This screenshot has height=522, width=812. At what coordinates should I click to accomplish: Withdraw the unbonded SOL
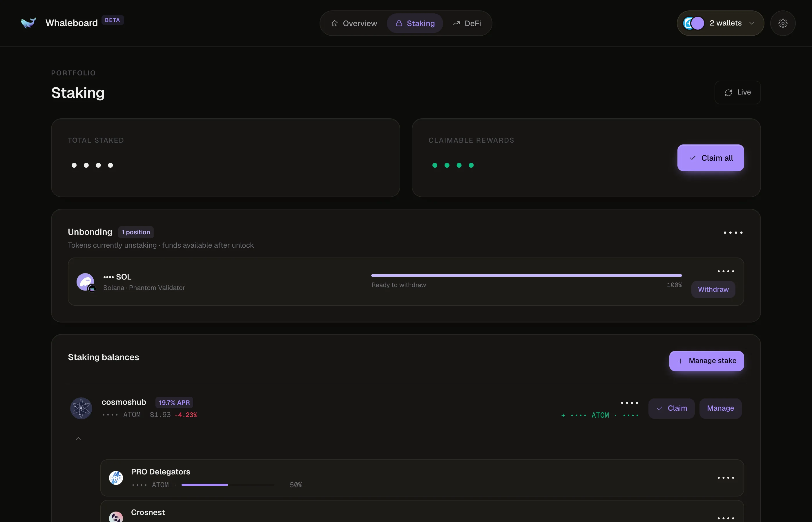pyautogui.click(x=713, y=289)
